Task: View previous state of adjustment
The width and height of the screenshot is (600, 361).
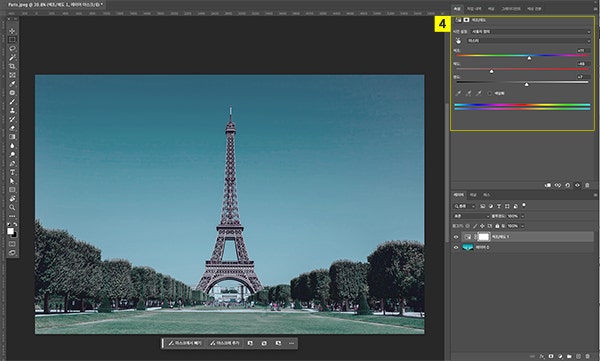Action: click(558, 185)
